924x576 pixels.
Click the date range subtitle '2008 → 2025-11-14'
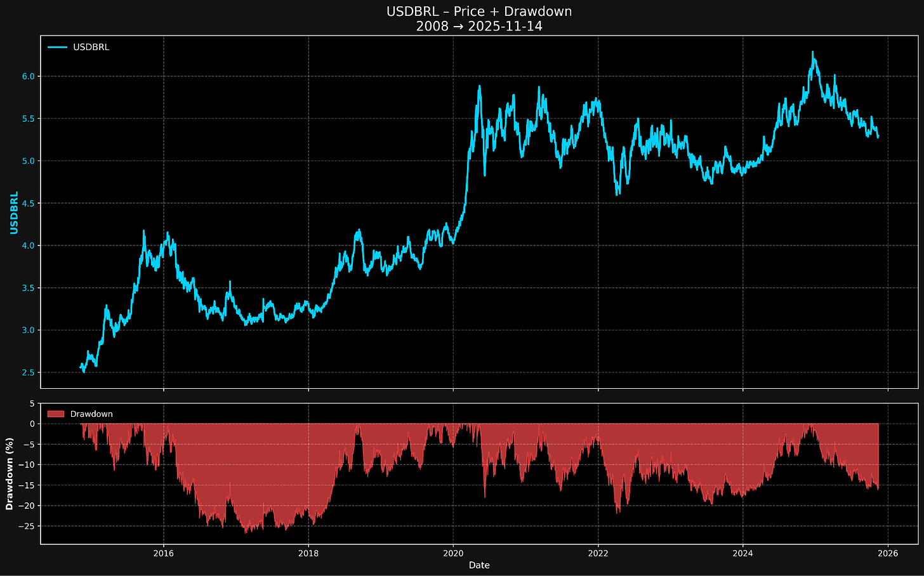coord(479,27)
